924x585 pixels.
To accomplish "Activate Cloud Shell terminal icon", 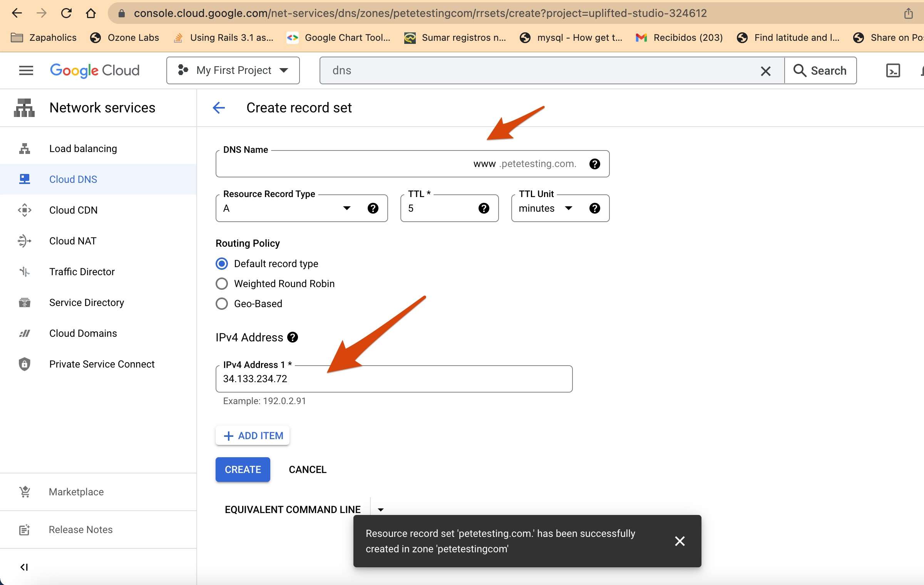I will tap(893, 70).
